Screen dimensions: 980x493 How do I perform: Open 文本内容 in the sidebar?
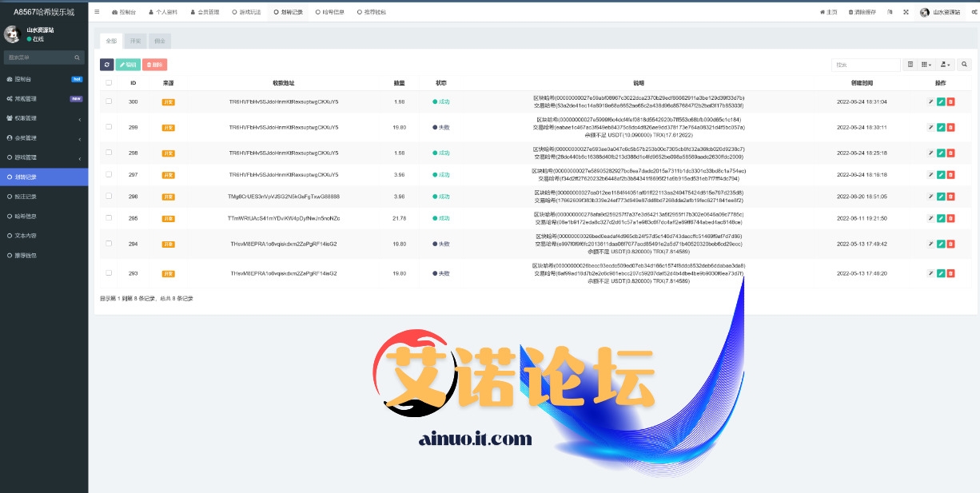click(x=44, y=236)
